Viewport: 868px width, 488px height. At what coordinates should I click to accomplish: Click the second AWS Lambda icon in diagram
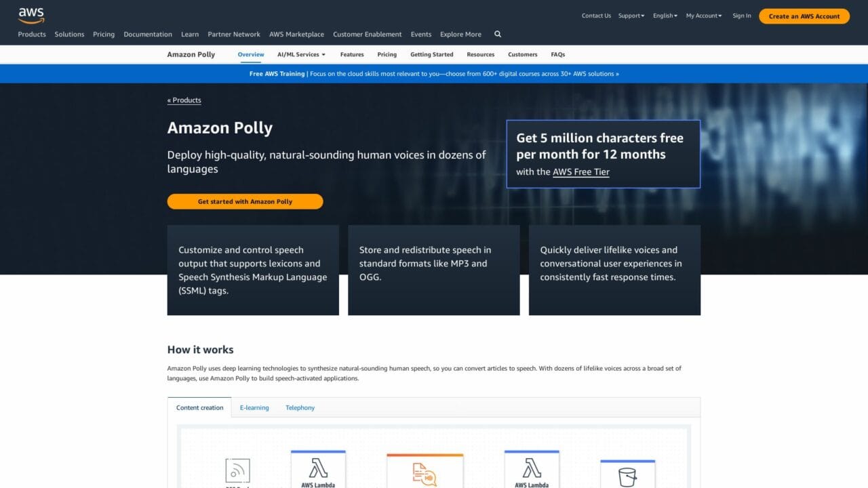[x=532, y=468]
